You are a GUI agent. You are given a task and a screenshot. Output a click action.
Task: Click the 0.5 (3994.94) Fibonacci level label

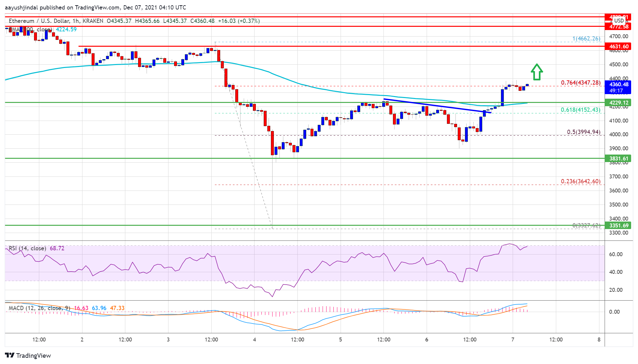click(x=583, y=132)
